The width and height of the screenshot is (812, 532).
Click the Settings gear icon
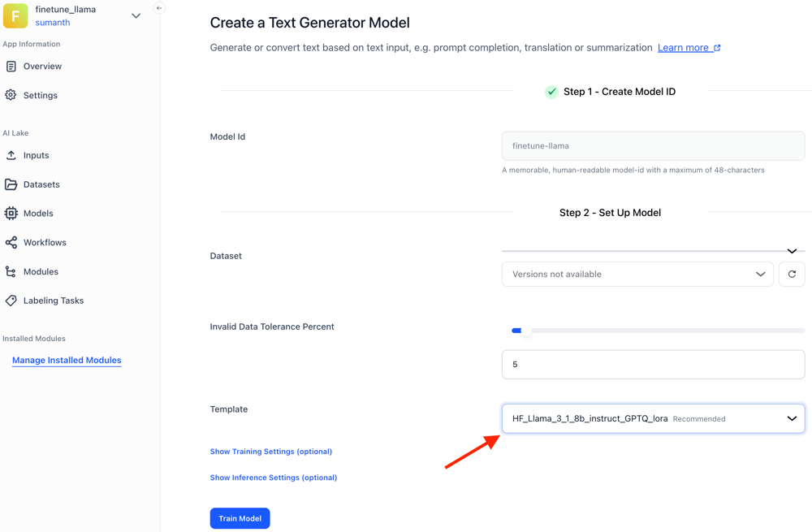pyautogui.click(x=11, y=95)
